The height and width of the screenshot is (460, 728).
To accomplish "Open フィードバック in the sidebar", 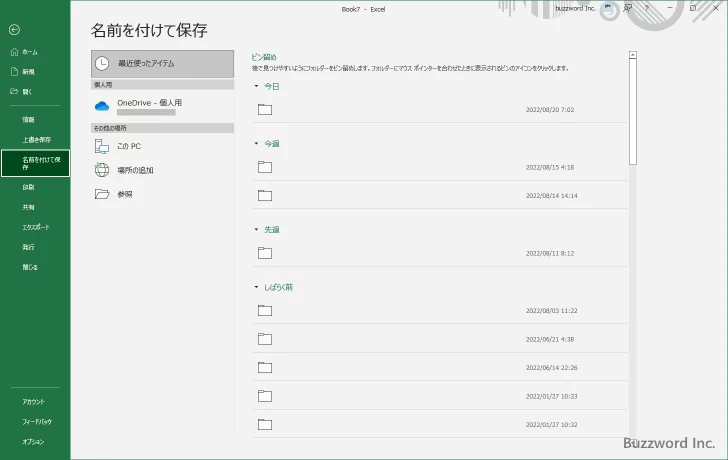I will (37, 422).
